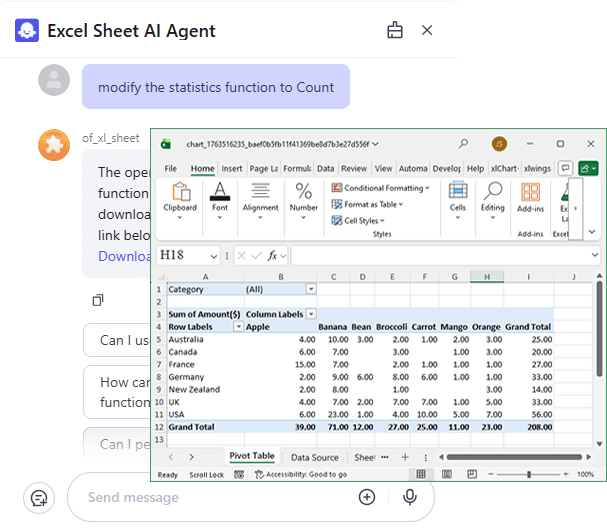Switch to the View ribbon tab
This screenshot has width=607, height=532.
[383, 169]
